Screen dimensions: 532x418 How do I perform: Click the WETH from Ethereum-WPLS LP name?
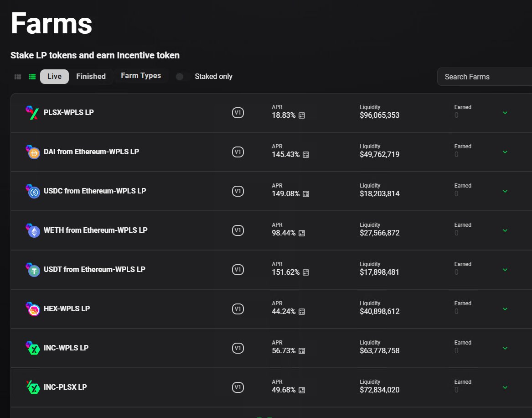(x=95, y=230)
